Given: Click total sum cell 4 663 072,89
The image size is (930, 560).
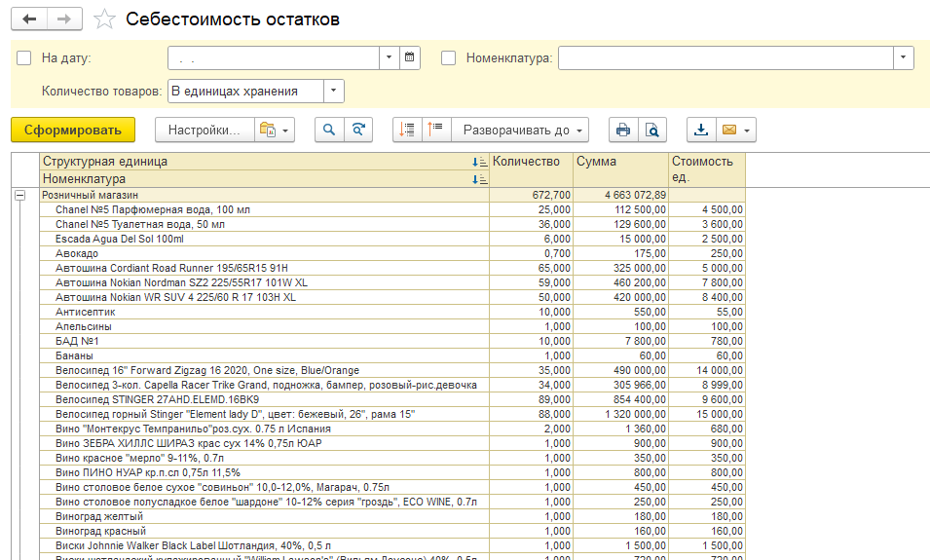Looking at the screenshot, I should [621, 195].
